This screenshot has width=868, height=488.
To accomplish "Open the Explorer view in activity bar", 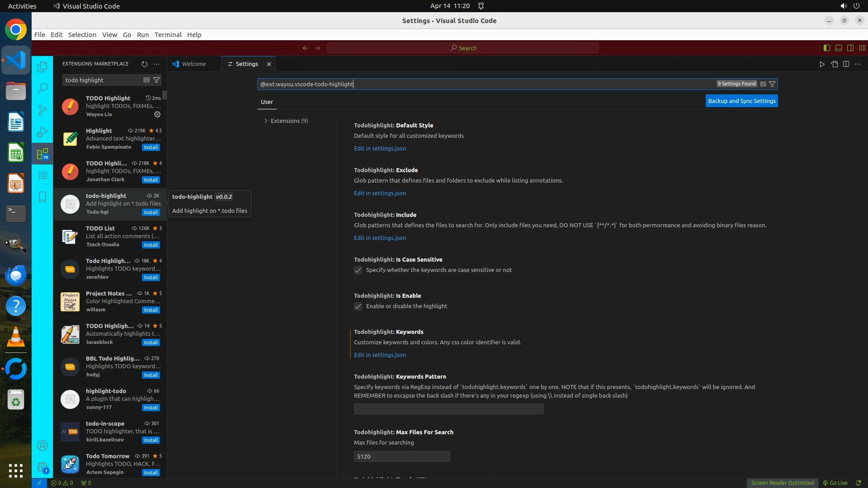I will pyautogui.click(x=42, y=67).
